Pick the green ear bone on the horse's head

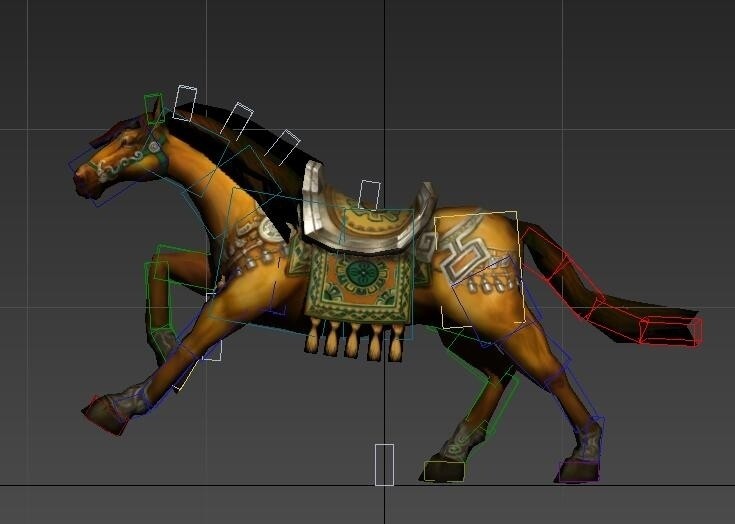point(154,108)
